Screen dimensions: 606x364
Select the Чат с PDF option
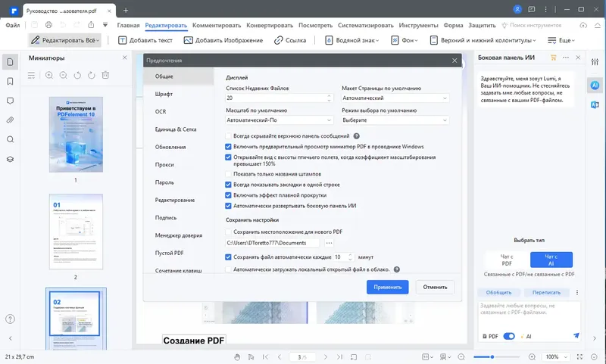coord(507,260)
